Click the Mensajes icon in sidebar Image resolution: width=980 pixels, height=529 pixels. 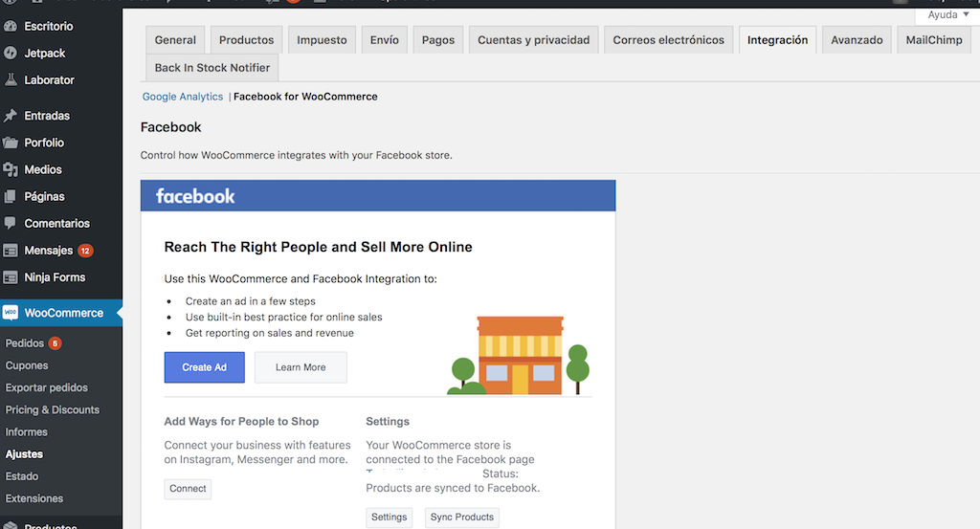[10, 251]
